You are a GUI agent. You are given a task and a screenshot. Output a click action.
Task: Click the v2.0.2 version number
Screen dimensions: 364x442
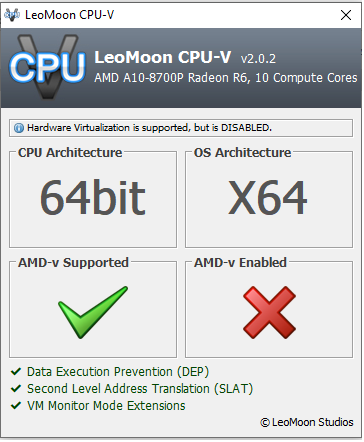258,59
